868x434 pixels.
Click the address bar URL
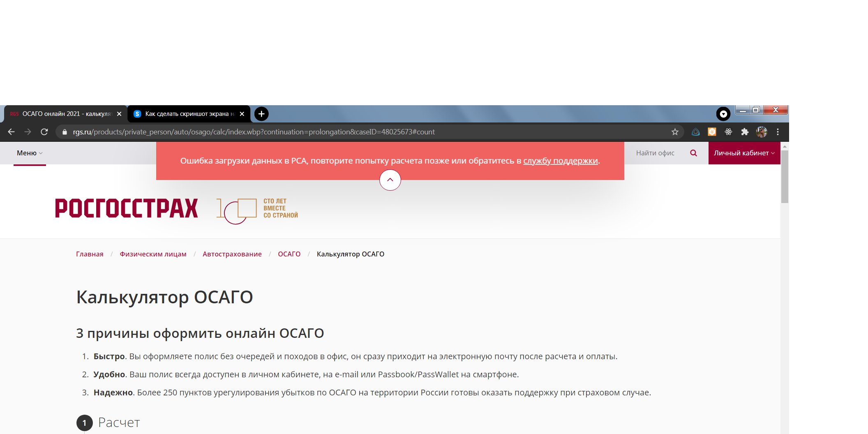(254, 132)
